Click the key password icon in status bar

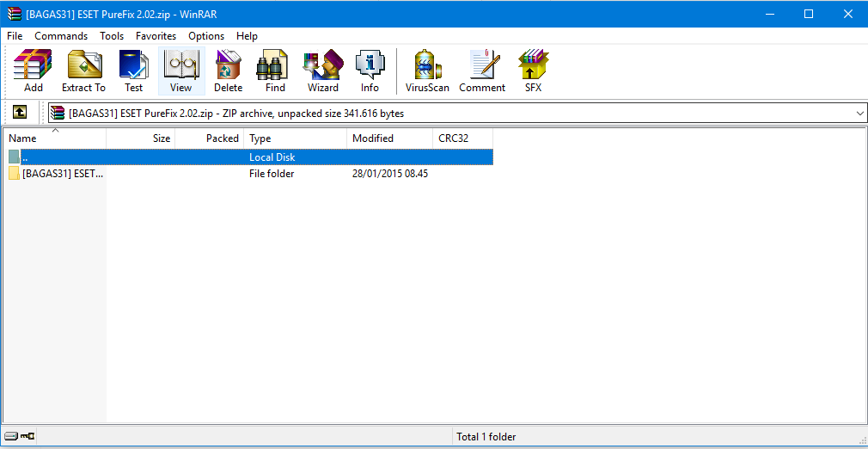[x=28, y=437]
